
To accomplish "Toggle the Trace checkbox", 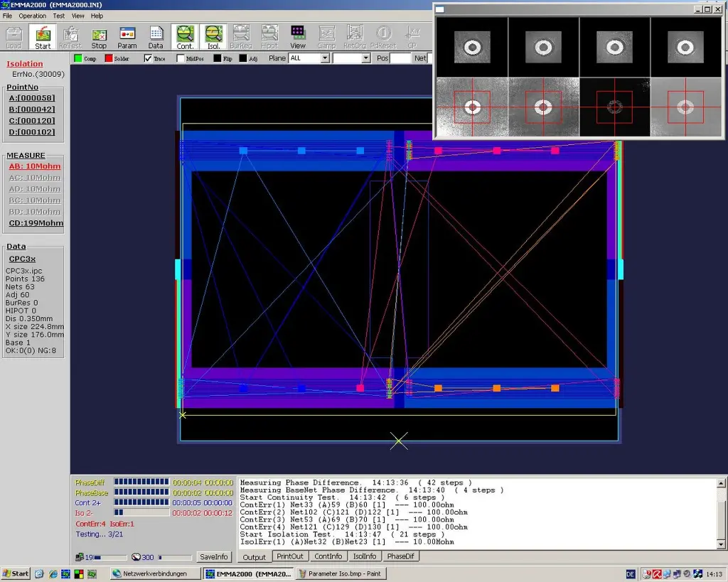I will click(x=149, y=58).
